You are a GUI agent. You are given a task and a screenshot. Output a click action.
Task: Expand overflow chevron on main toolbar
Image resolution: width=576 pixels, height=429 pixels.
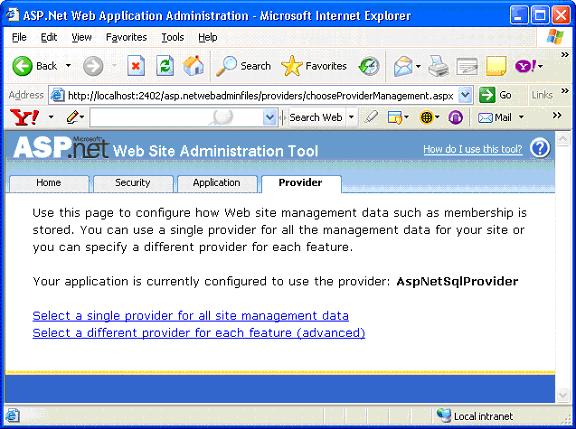coord(565,55)
